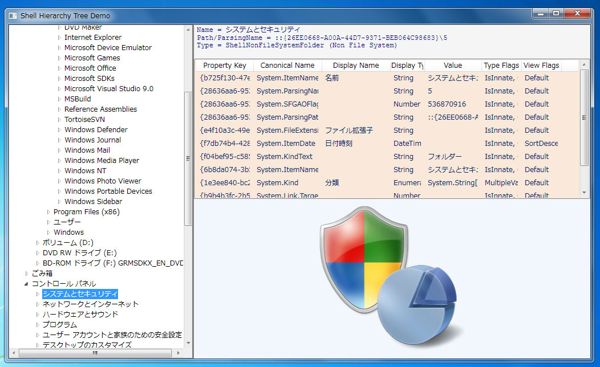Click the SortDescending view flag cell
This screenshot has width=600, height=367.
pos(541,144)
